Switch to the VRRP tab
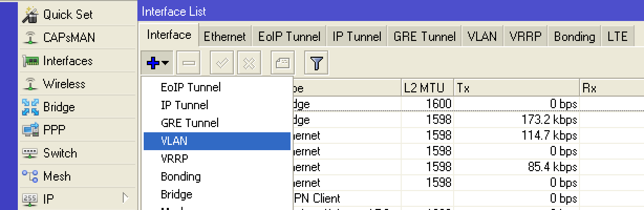The image size is (644, 210). point(527,37)
